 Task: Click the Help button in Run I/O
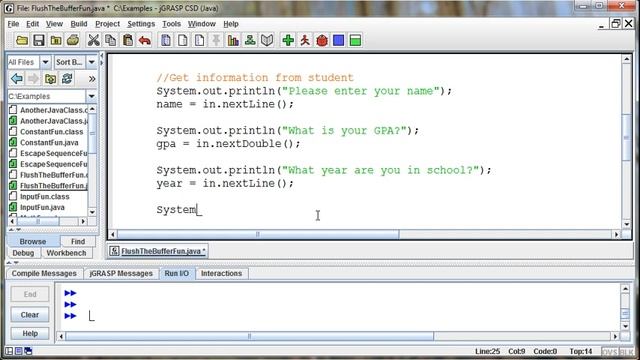[x=30, y=333]
